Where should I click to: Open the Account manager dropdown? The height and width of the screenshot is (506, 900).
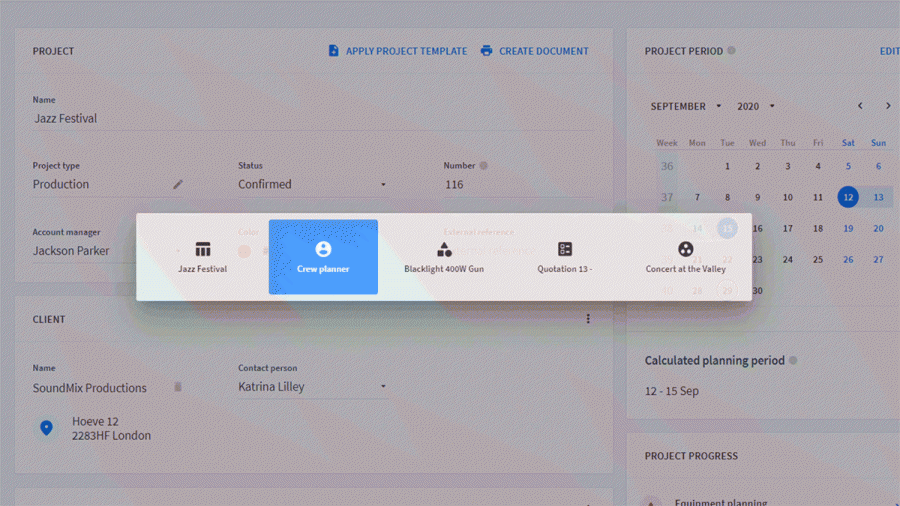108,251
